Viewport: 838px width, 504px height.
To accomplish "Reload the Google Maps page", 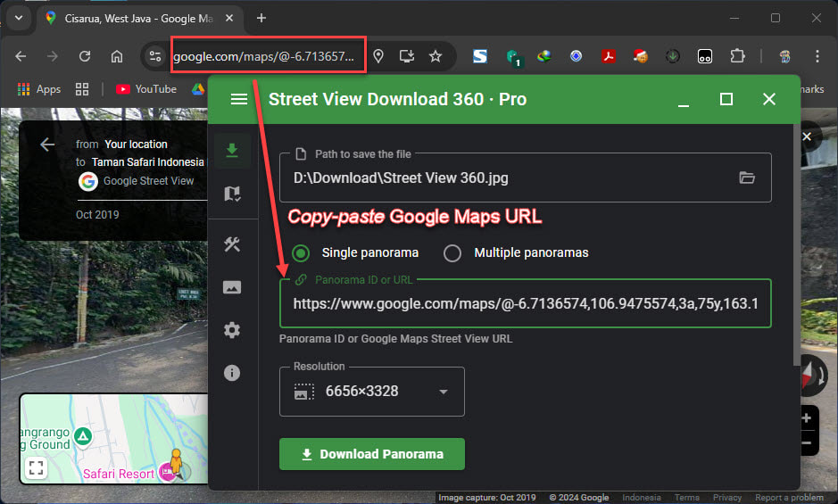I will (85, 56).
